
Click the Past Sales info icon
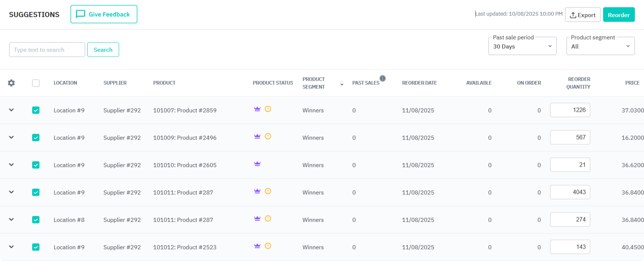[x=382, y=78]
